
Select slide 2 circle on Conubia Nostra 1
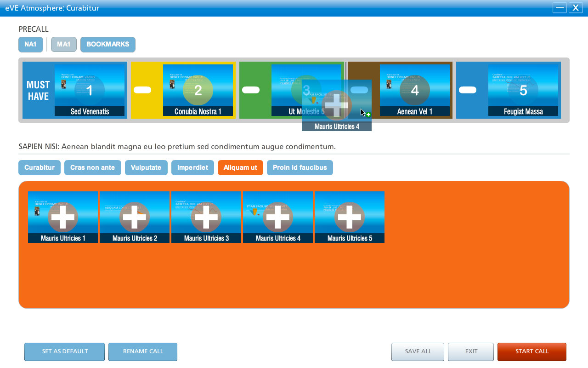[198, 90]
